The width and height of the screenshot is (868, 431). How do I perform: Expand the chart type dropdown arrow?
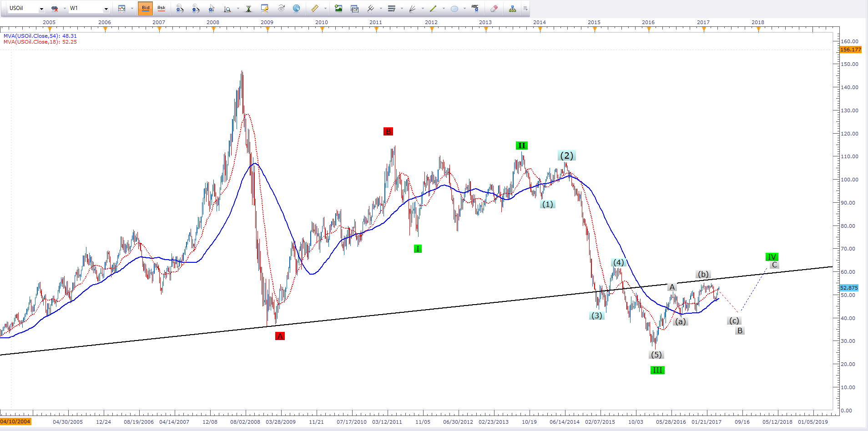click(132, 8)
